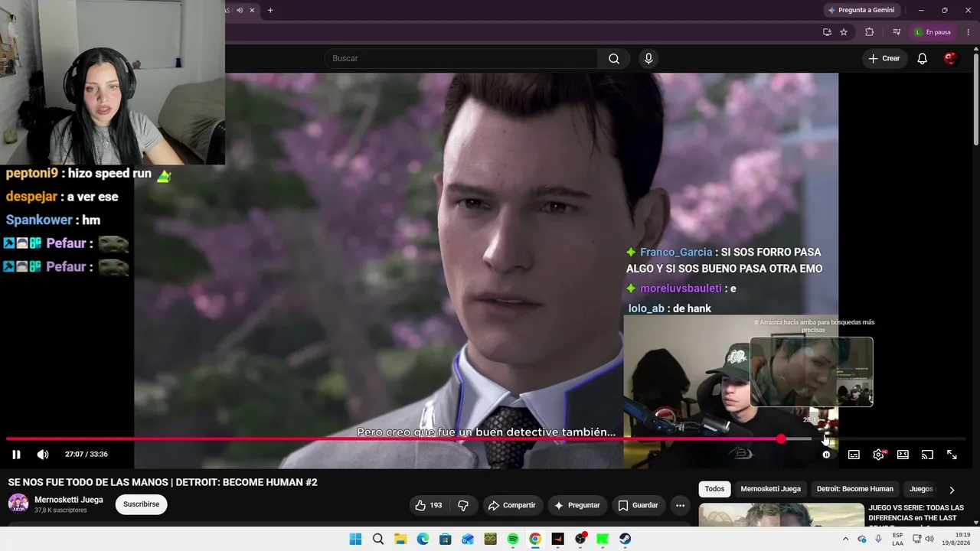The height and width of the screenshot is (551, 980).
Task: Open the Mernosketti Juega channel name link
Action: (x=69, y=500)
